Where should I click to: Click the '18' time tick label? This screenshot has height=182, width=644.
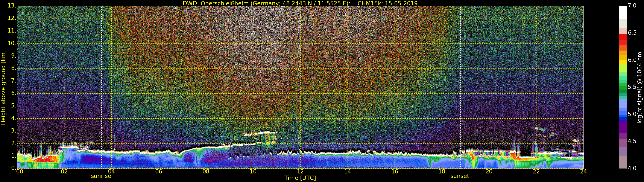[x=442, y=171]
